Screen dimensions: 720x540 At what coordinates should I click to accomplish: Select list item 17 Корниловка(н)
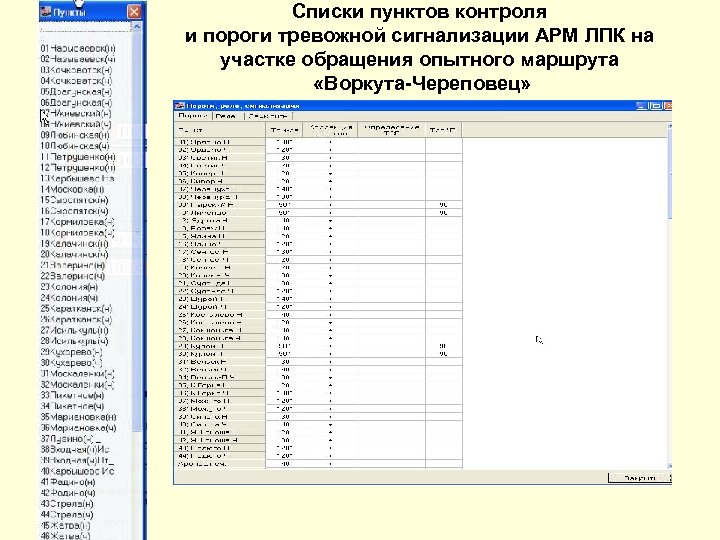[78, 222]
